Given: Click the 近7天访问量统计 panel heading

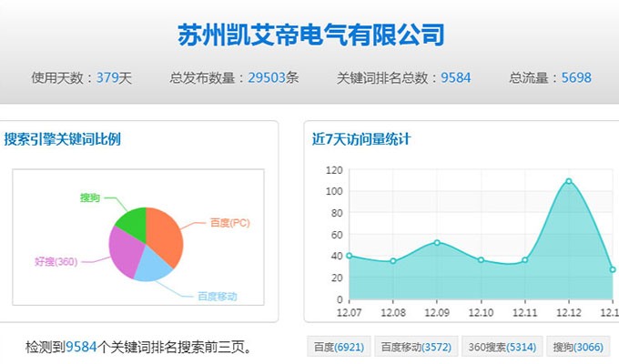Looking at the screenshot, I should click(361, 139).
